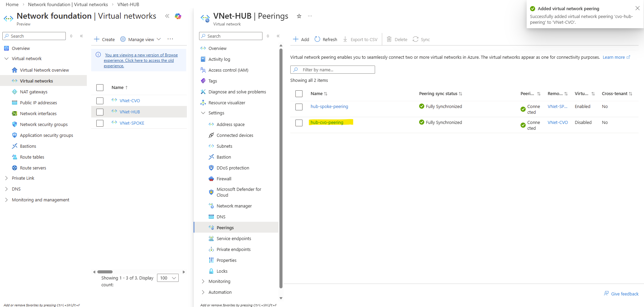Image resolution: width=644 pixels, height=307 pixels.
Task: Select the hub-cvo-peering row checkbox
Action: 299,123
